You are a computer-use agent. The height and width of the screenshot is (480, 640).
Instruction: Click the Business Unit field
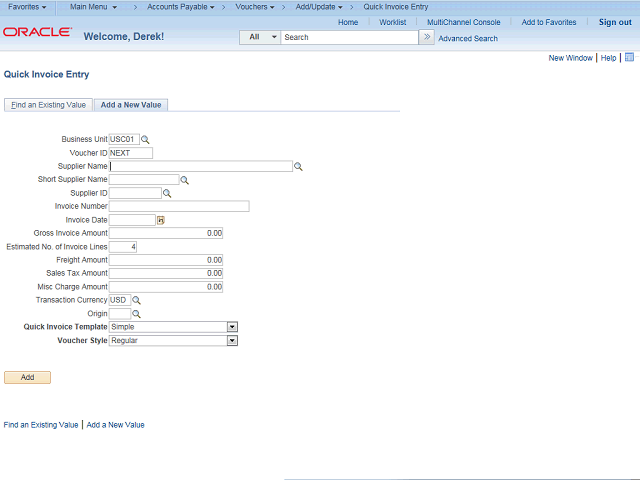(124, 140)
